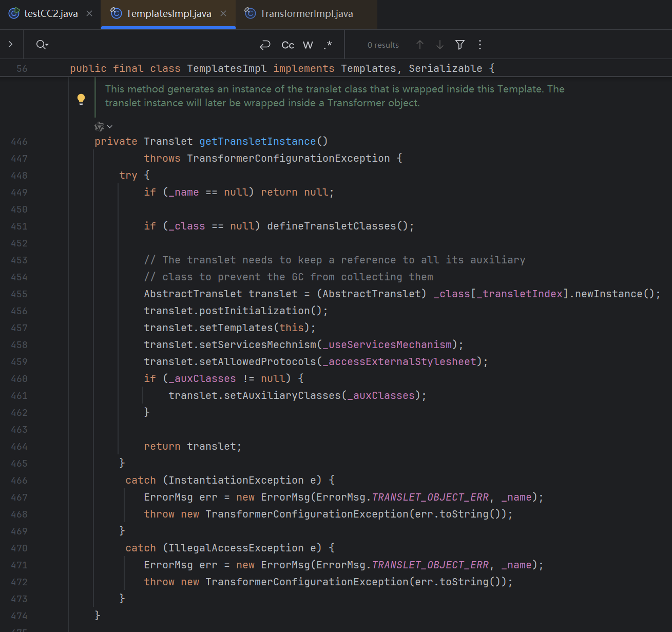Open the search bar more options menu

click(x=480, y=45)
